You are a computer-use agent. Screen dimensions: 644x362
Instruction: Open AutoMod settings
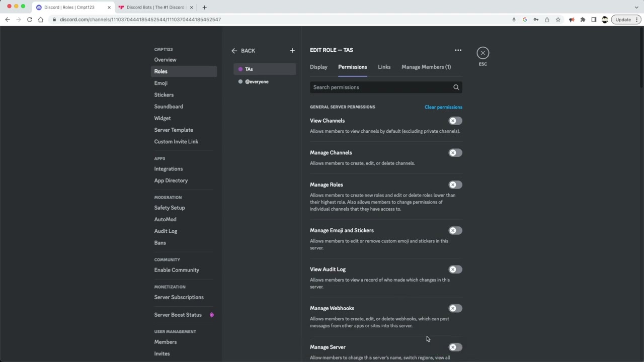[184, 219]
